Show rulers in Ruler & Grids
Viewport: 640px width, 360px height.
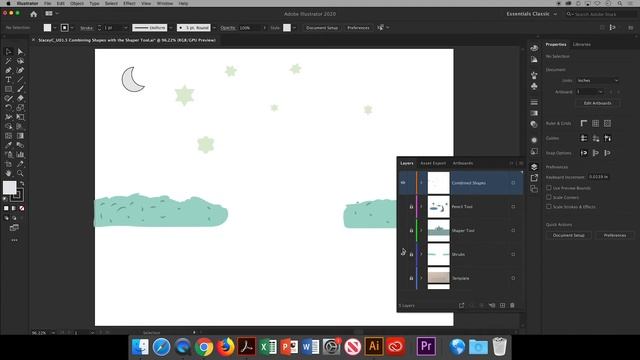(x=584, y=123)
